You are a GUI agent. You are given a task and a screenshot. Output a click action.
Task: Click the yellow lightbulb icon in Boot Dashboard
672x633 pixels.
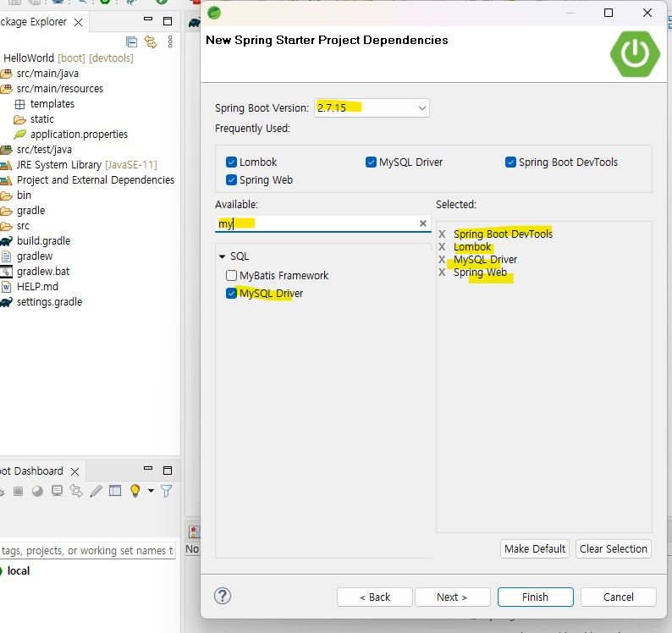pos(135,490)
